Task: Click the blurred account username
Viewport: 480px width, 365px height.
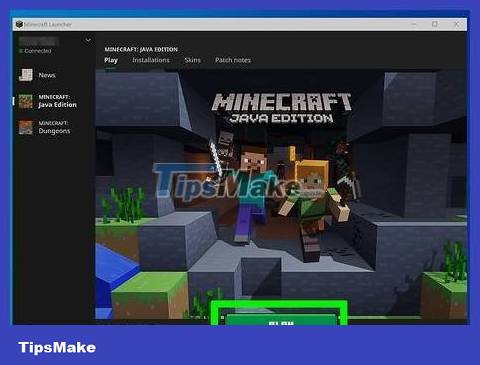Action: [x=39, y=41]
